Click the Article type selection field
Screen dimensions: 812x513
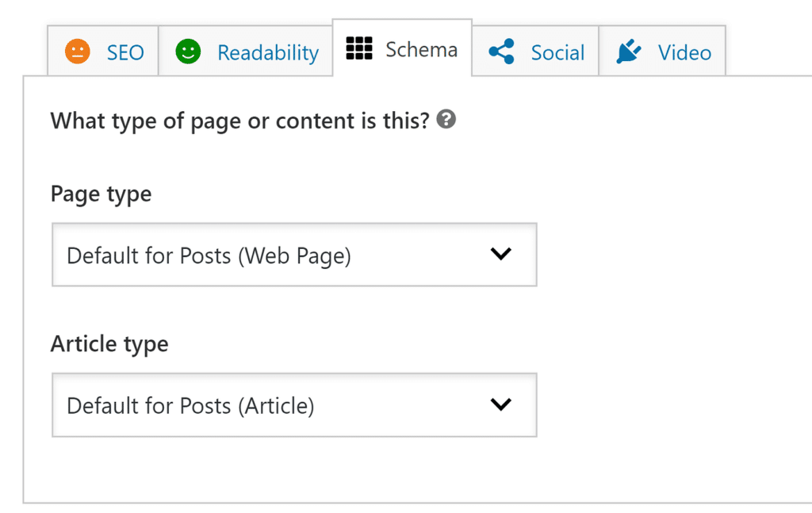coord(293,405)
